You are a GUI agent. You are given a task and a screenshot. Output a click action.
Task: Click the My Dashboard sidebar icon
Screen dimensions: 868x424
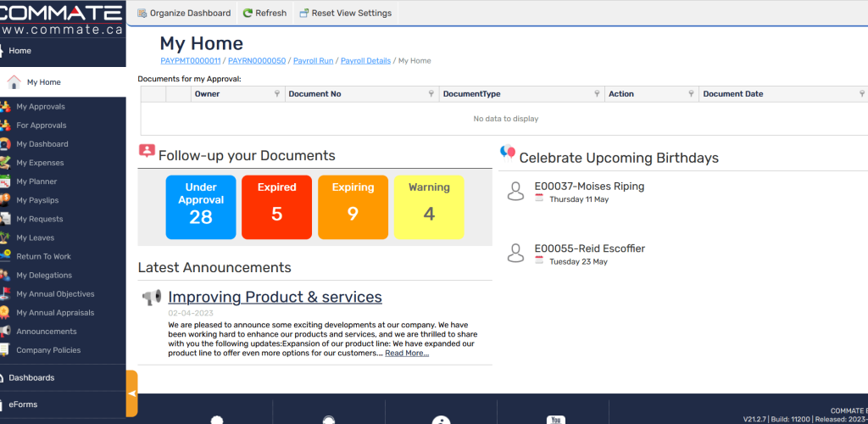tap(6, 144)
